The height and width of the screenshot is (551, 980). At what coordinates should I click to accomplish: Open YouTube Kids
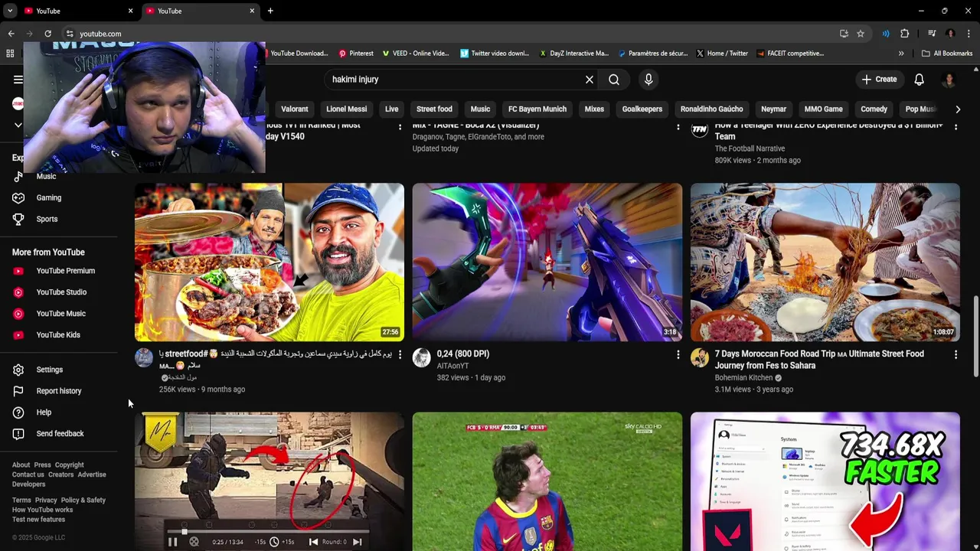point(59,335)
